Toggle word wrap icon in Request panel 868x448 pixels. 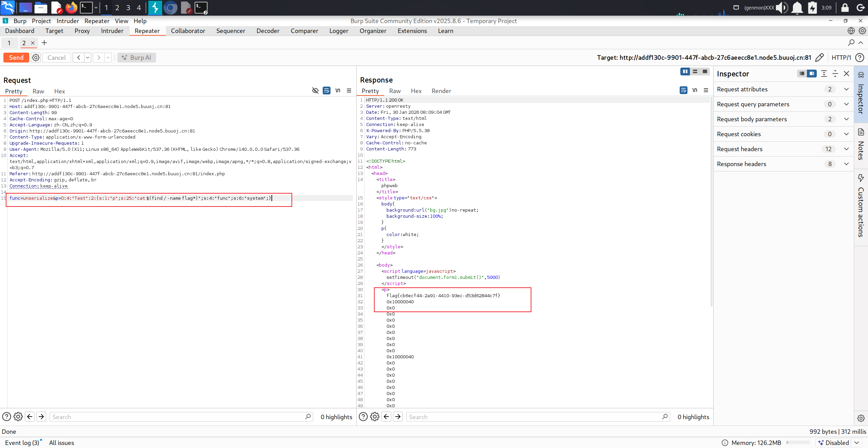pos(326,90)
